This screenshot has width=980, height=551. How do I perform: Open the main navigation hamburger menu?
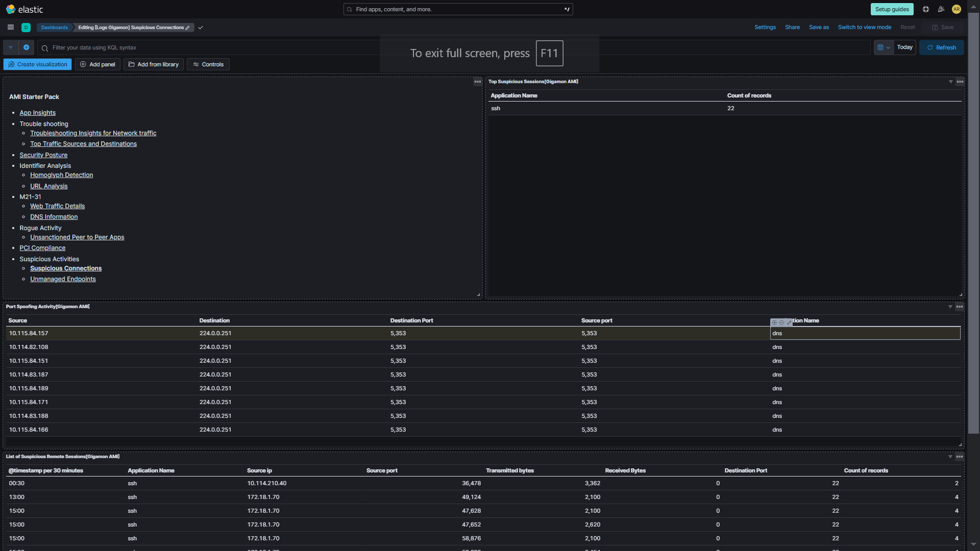pyautogui.click(x=10, y=27)
